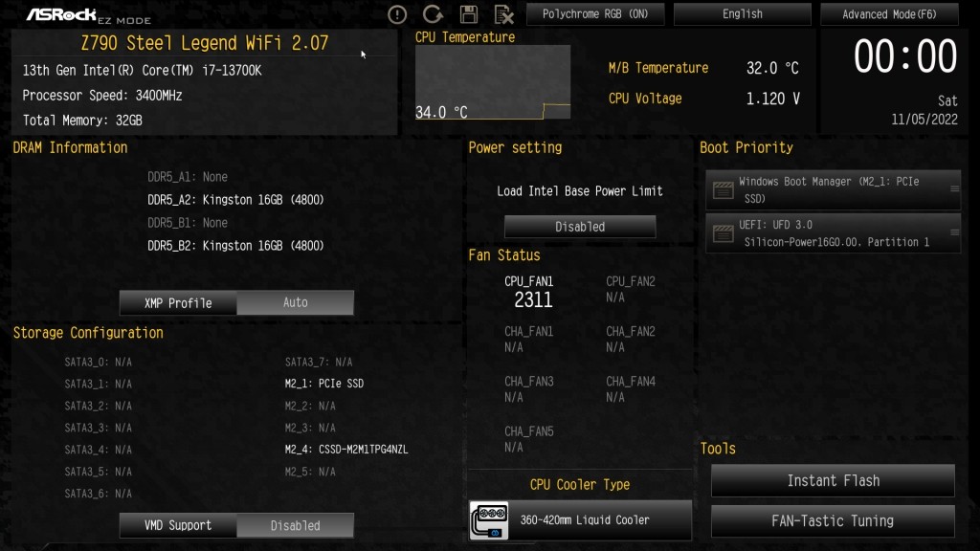Click DDR5_A2: Kingston 16GB (4800)
The image size is (980, 551).
click(x=235, y=200)
